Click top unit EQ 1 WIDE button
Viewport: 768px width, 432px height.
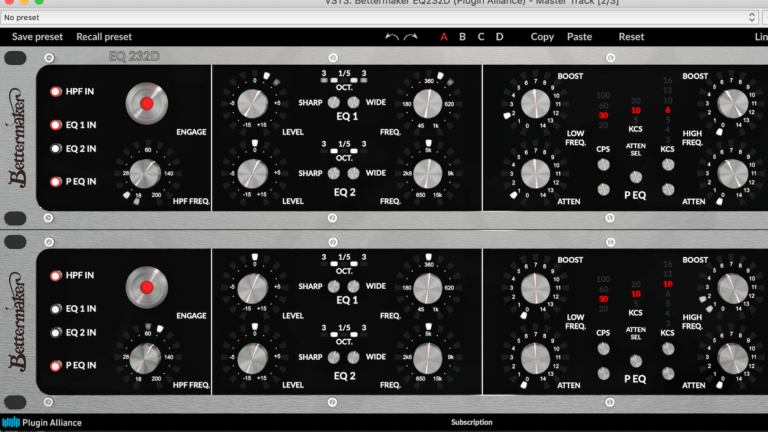(x=353, y=102)
